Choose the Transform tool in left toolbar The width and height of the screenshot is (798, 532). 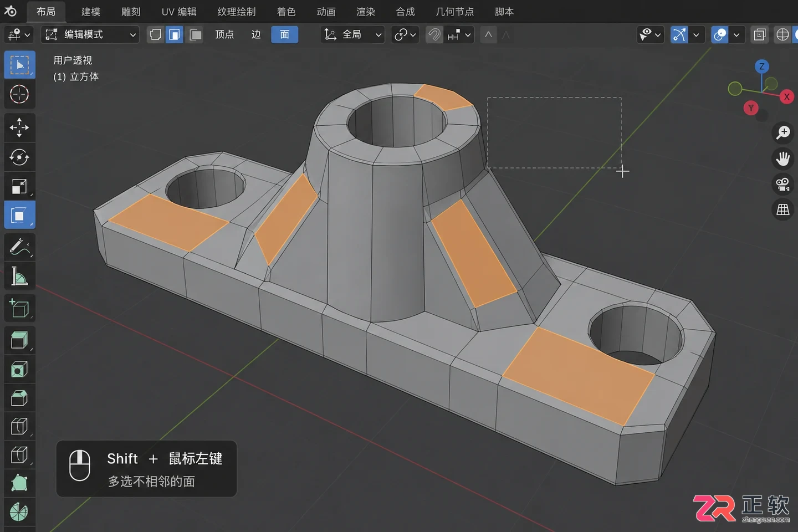pos(19,216)
